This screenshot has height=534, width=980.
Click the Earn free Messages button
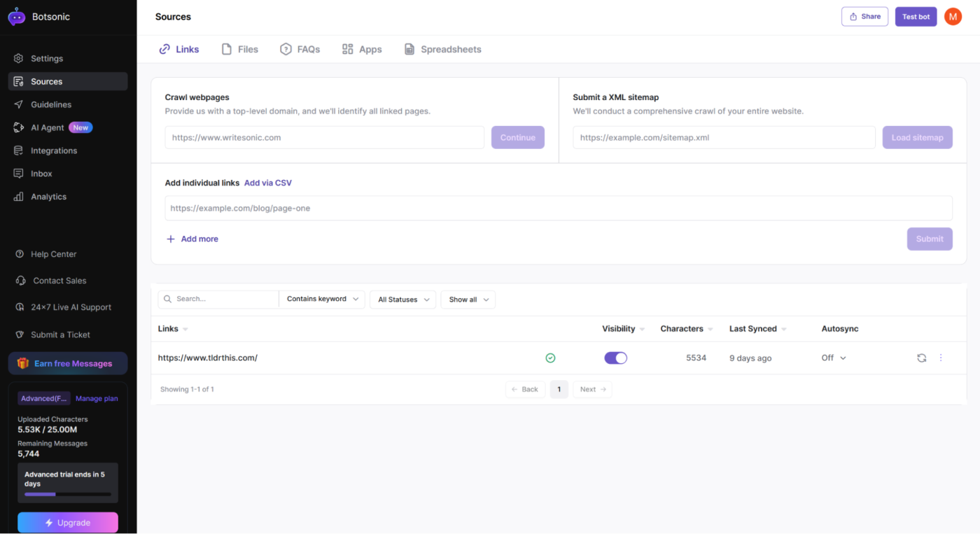68,364
